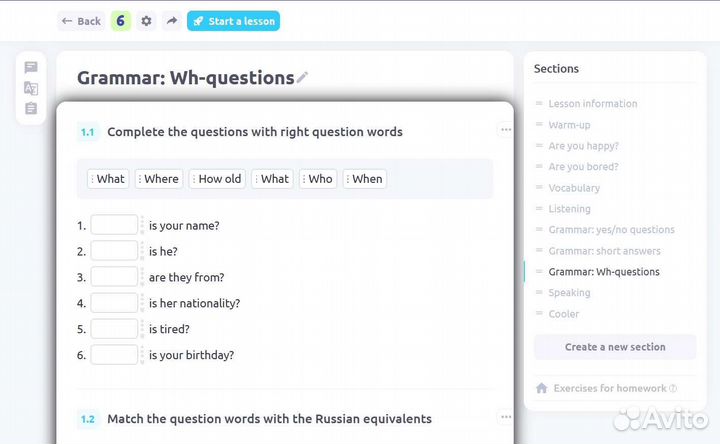Open the clipboard notes icon
Viewport: 720px width, 444px height.
coord(31,108)
